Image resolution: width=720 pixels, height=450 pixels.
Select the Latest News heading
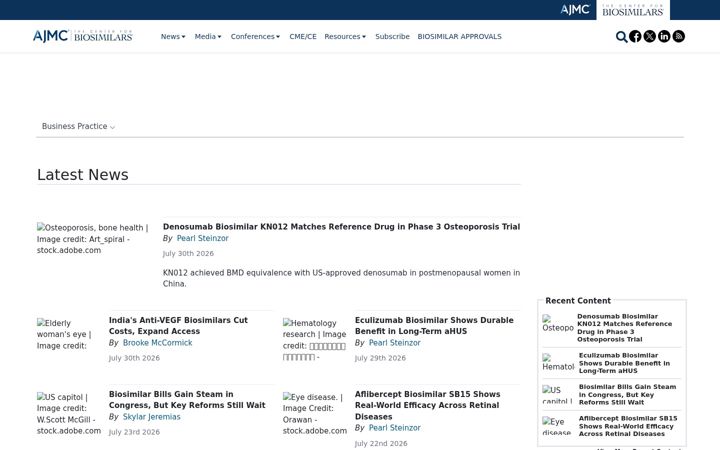[x=83, y=175]
